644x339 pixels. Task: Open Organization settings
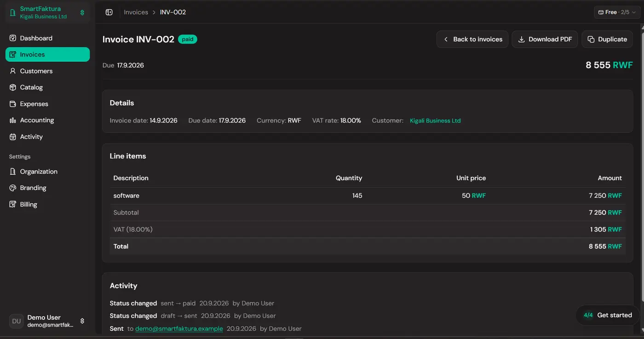pyautogui.click(x=47, y=171)
